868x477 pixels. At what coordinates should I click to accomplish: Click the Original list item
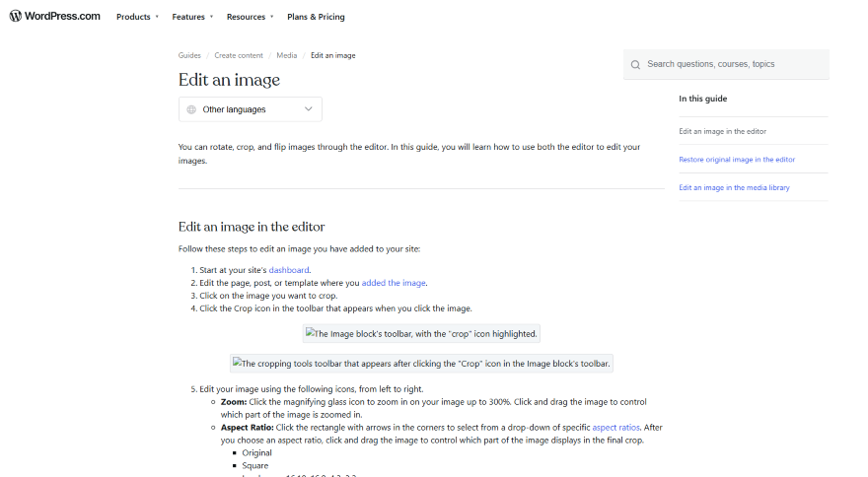click(256, 452)
